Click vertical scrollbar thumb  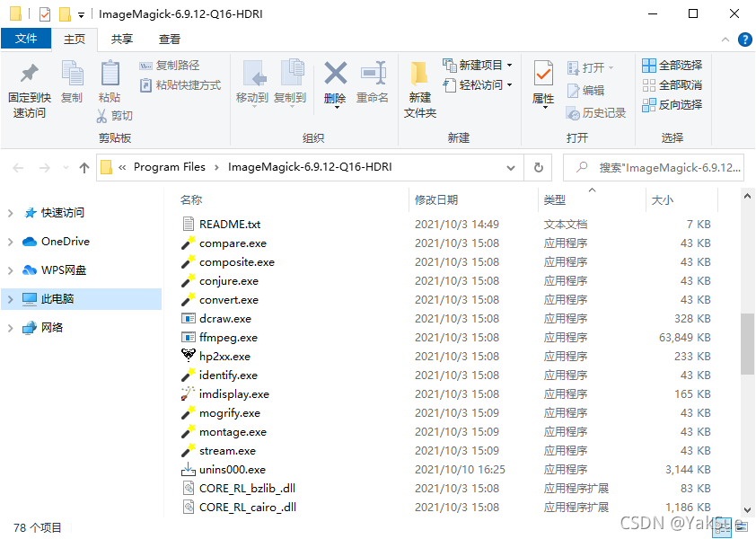click(747, 343)
